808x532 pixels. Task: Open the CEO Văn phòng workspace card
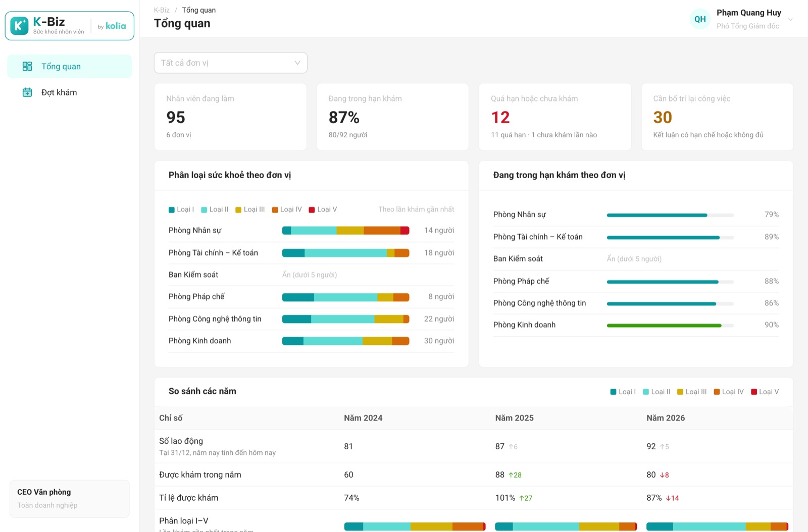pos(70,499)
